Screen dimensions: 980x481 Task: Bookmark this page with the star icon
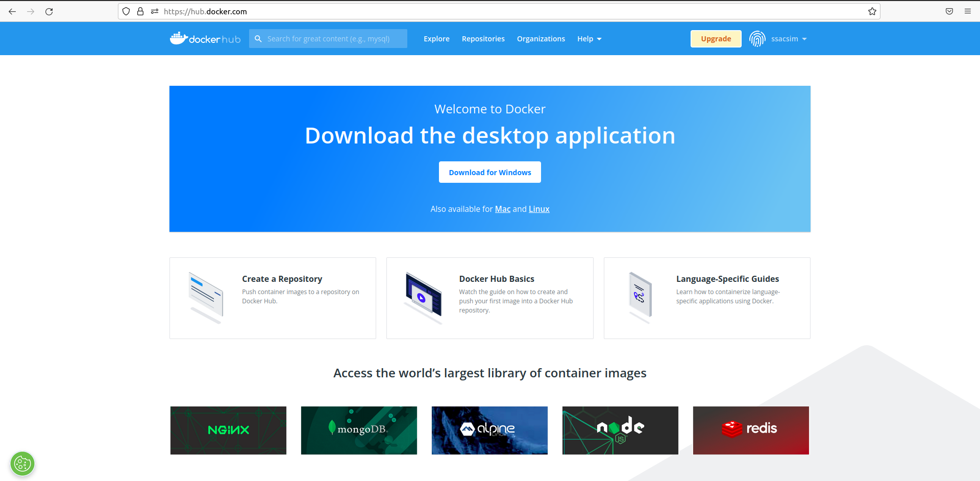point(872,11)
